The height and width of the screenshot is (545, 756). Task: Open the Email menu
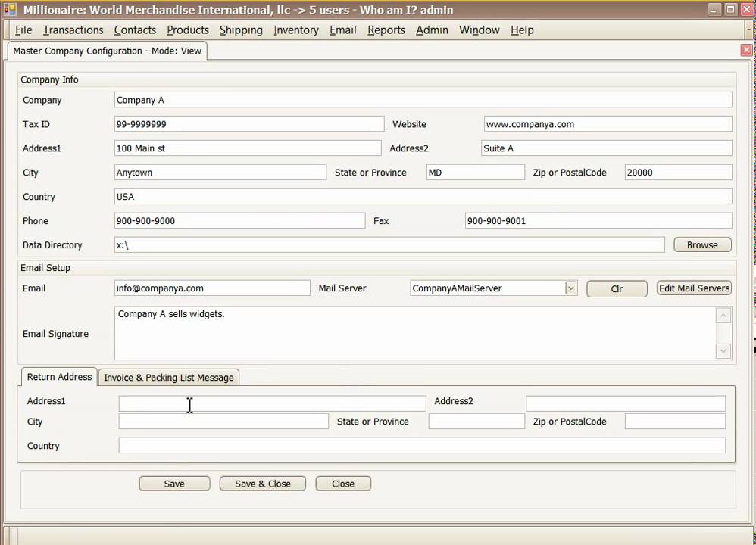coord(343,30)
